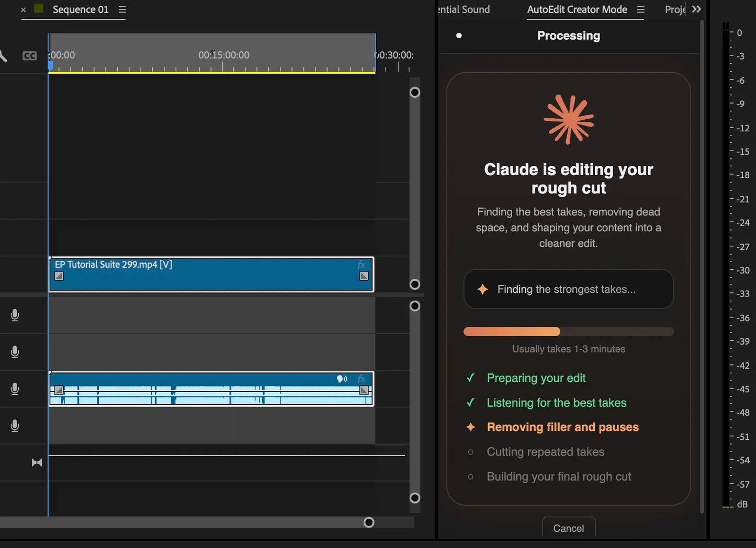Click the end keyframe handle on video clip
Image resolution: width=756 pixels, height=548 pixels.
tap(364, 276)
